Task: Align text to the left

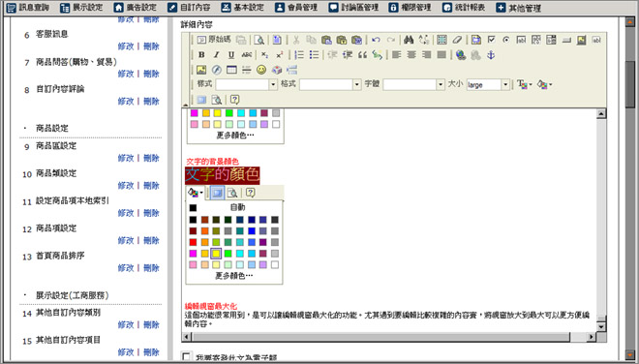Action: [x=397, y=54]
